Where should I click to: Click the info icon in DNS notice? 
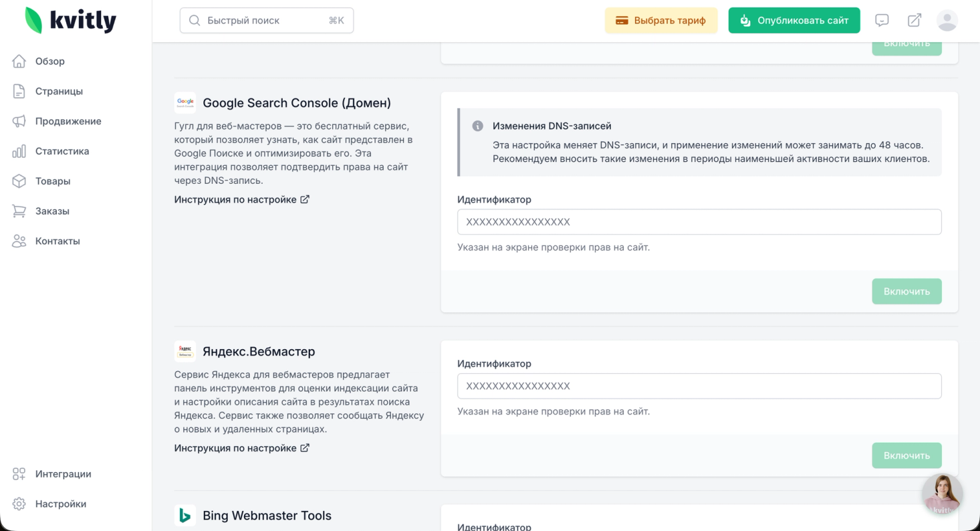click(478, 126)
